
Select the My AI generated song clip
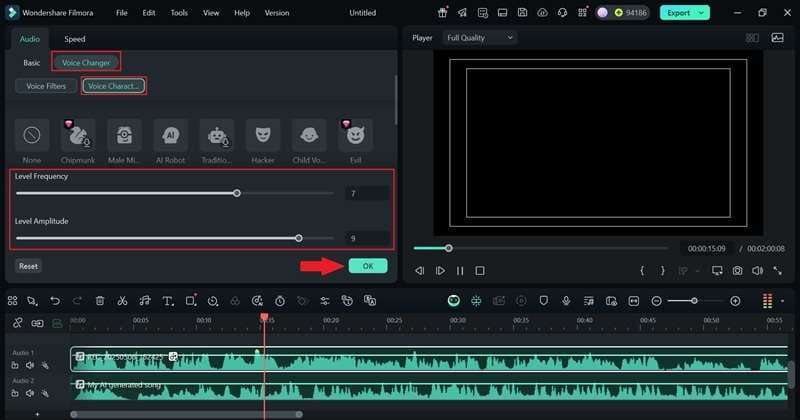429,390
